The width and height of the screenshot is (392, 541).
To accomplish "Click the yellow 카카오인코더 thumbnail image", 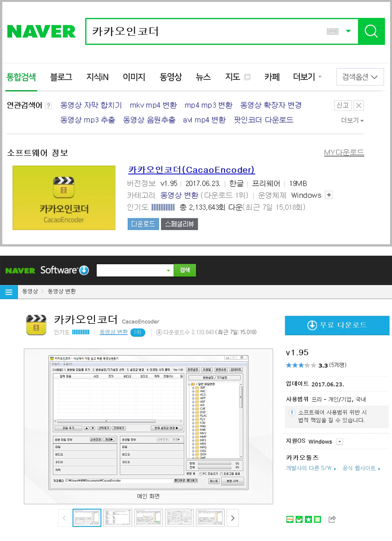I will pyautogui.click(x=64, y=198).
